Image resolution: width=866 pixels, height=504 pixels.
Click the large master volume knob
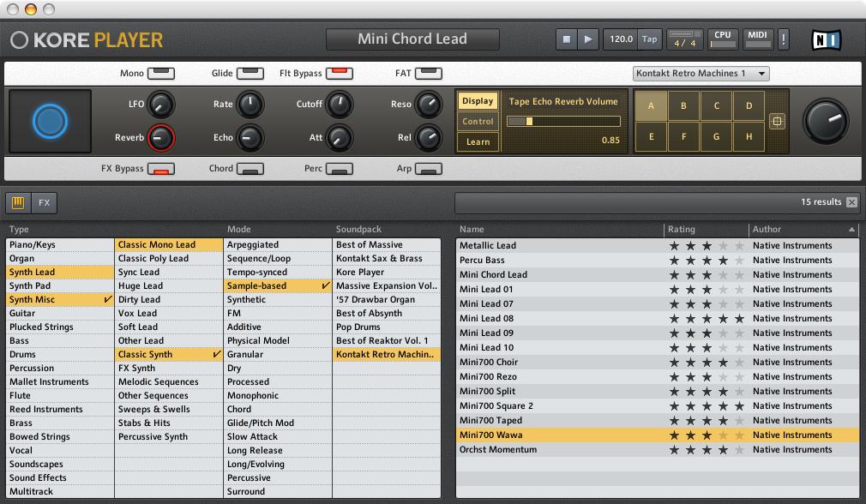825,120
